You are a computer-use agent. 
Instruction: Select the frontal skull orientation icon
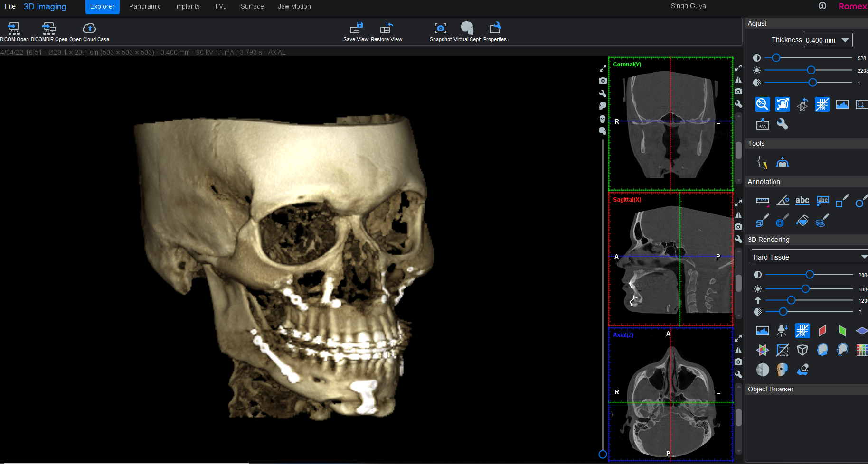[603, 119]
